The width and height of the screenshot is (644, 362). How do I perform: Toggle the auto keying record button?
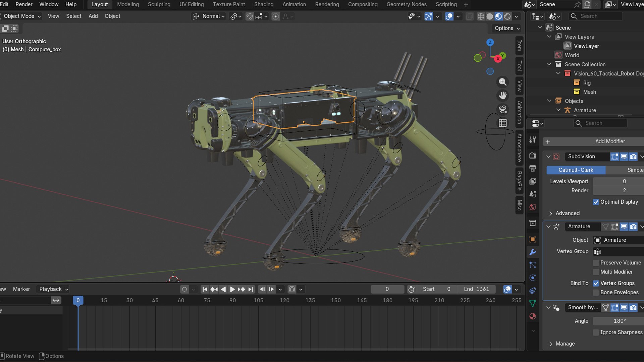coord(184,289)
